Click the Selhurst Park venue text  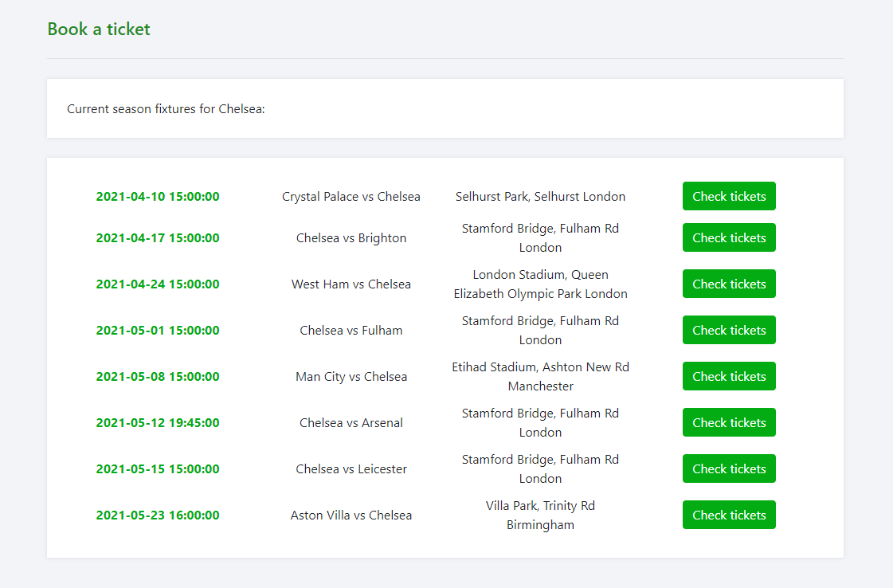pyautogui.click(x=540, y=196)
